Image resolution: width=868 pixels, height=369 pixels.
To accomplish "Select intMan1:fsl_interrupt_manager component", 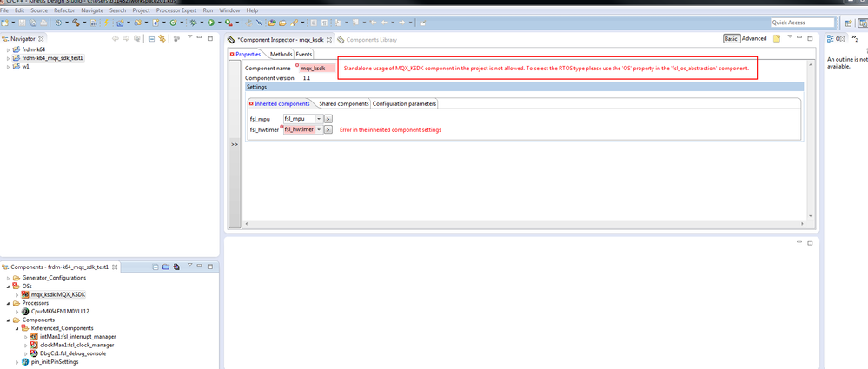I will (73, 336).
